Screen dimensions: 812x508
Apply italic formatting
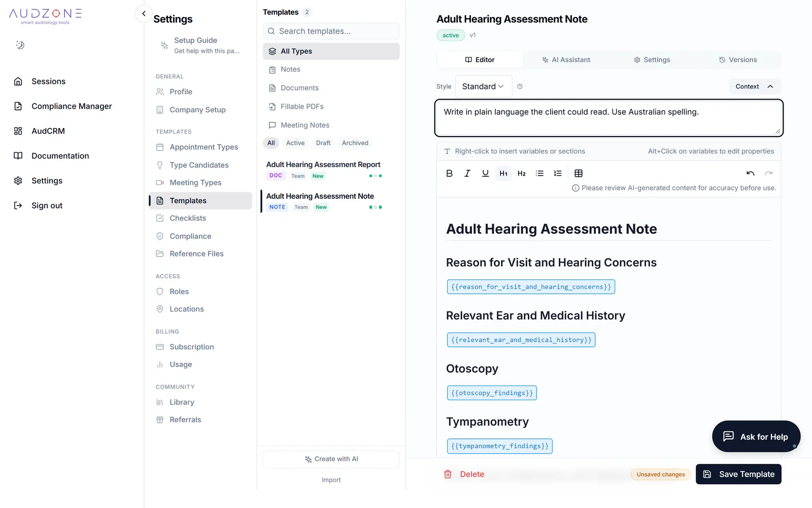tap(467, 173)
